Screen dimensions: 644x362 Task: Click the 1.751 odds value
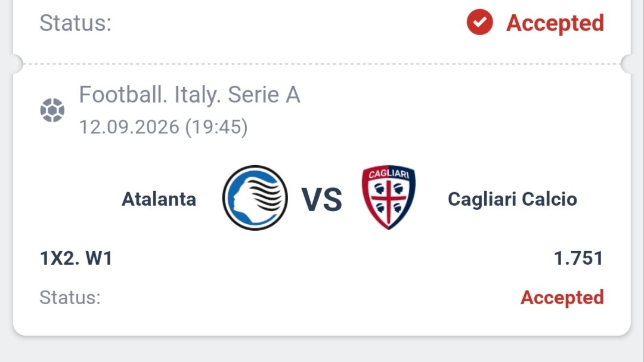coord(578,258)
